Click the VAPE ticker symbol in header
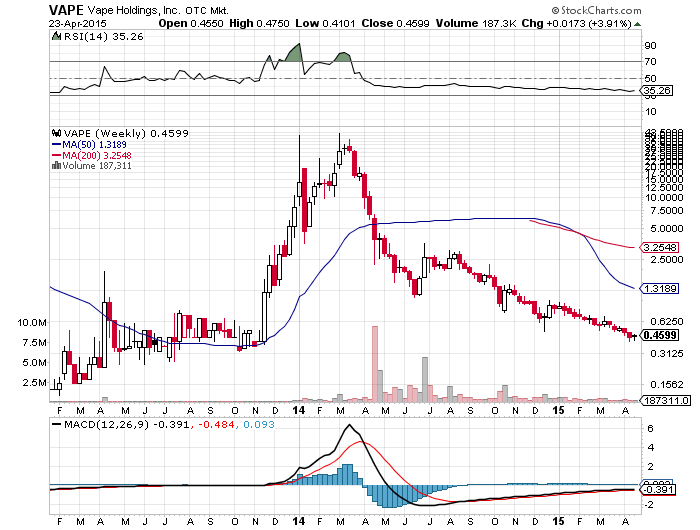This screenshot has width=700, height=530. [66, 10]
